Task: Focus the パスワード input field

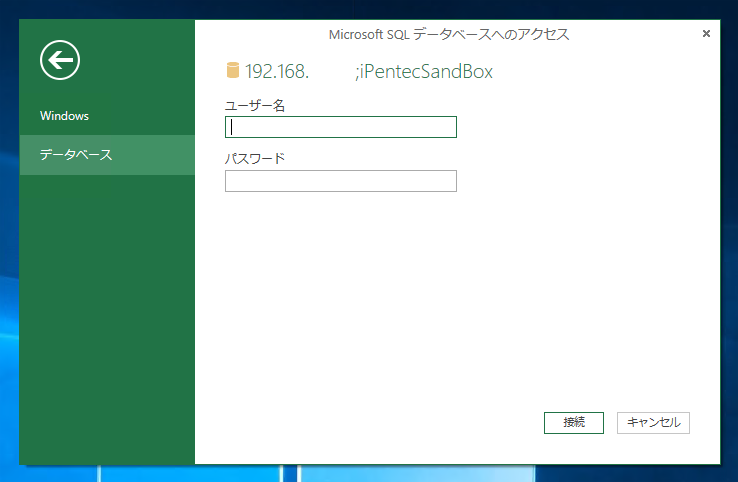Action: click(341, 181)
